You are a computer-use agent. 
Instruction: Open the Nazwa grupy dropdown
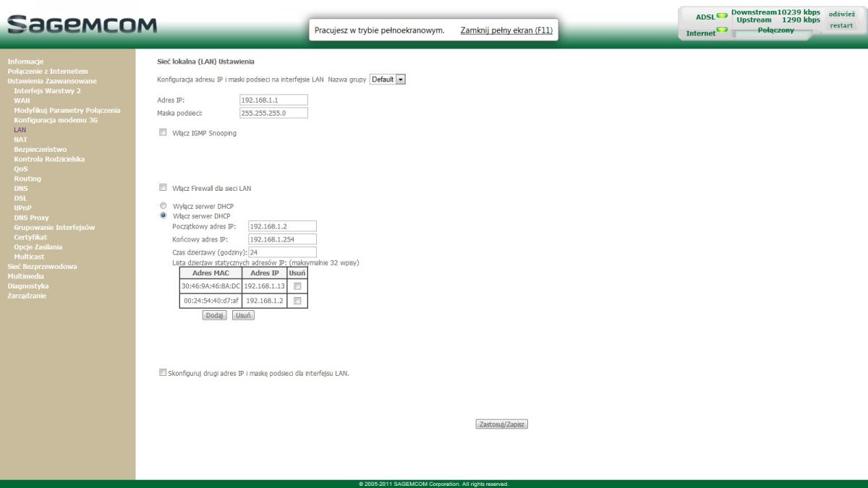[387, 80]
